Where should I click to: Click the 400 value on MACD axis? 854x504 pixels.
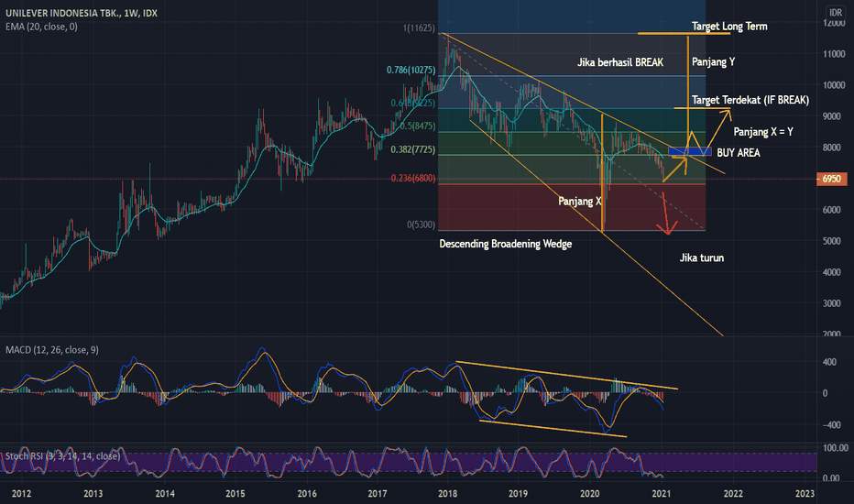point(829,362)
